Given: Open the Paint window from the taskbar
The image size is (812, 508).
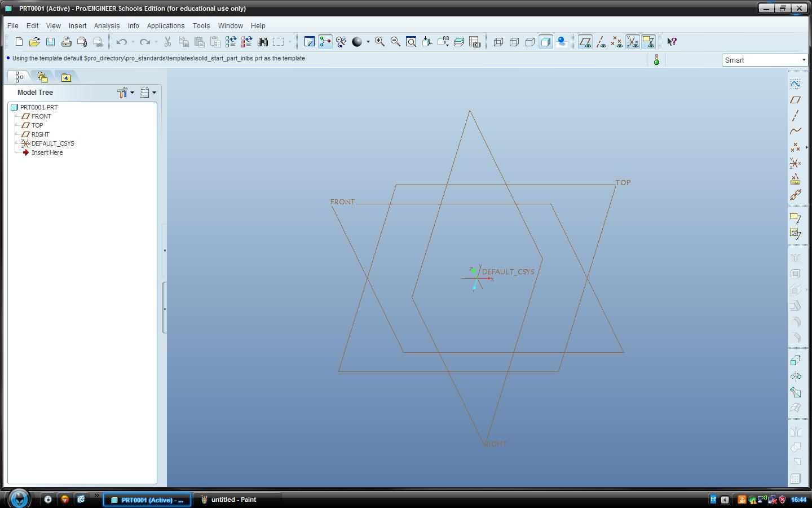Looking at the screenshot, I should [233, 500].
